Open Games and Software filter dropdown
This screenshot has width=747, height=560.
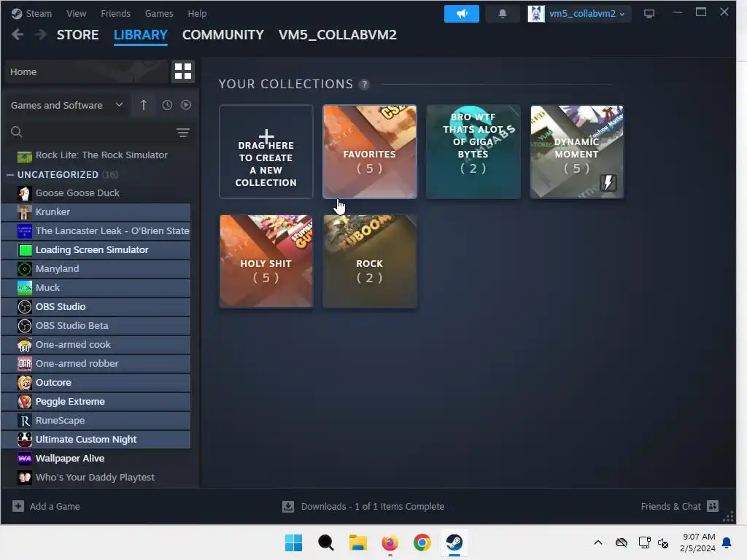[66, 105]
